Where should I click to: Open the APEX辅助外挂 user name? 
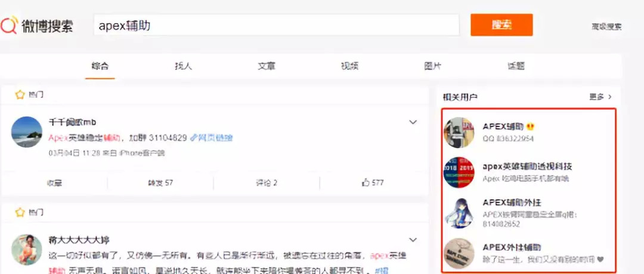[512, 202]
